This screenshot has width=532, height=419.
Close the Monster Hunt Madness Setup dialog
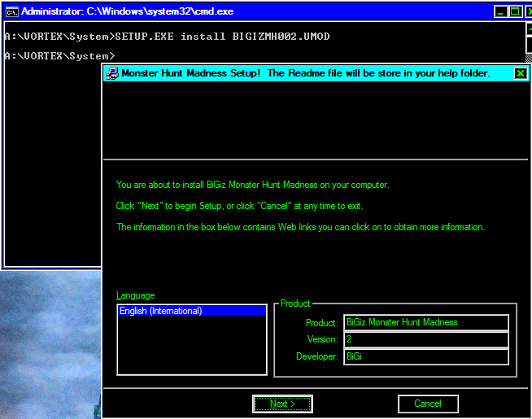coord(521,73)
